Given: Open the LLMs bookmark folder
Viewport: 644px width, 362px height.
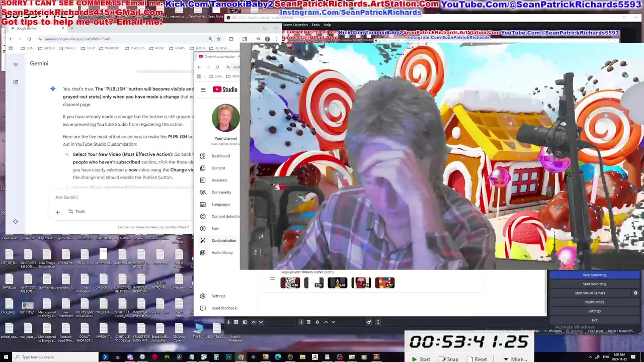Looking at the screenshot, I should (x=27, y=48).
